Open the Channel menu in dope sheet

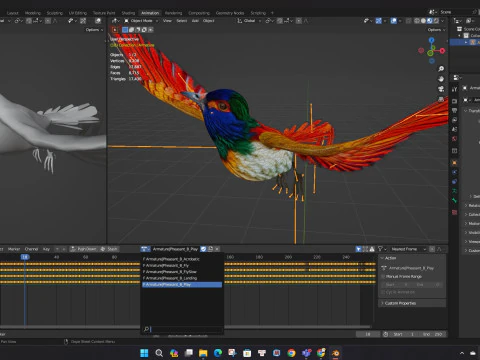click(x=31, y=249)
